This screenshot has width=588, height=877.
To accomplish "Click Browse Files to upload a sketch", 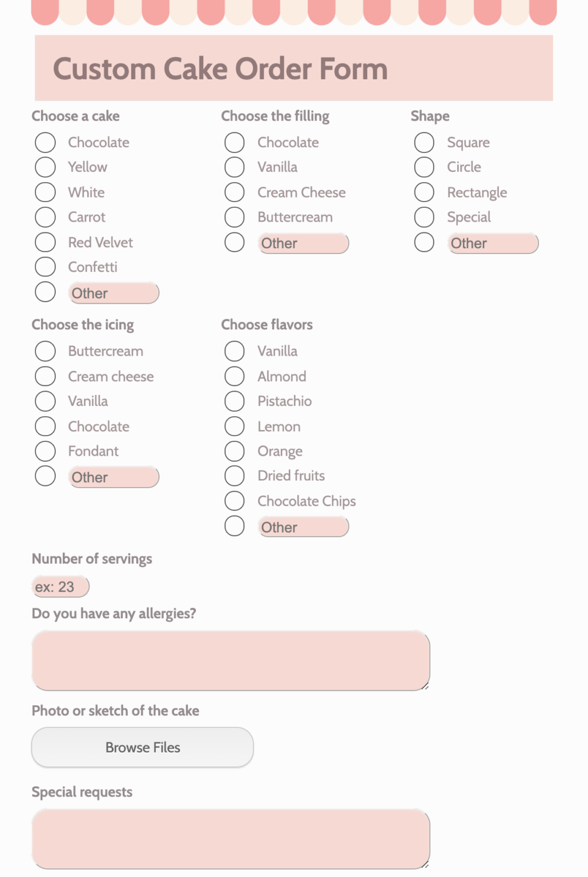I will [142, 747].
